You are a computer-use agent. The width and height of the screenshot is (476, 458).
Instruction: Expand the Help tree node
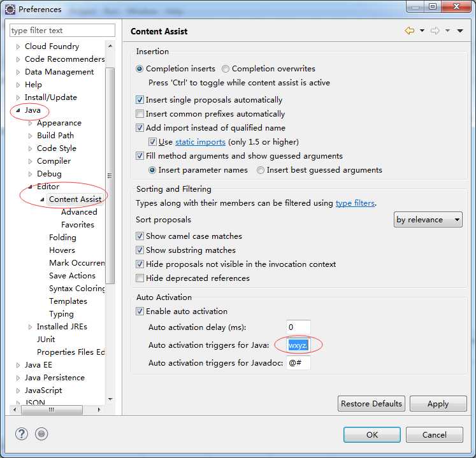pos(18,85)
